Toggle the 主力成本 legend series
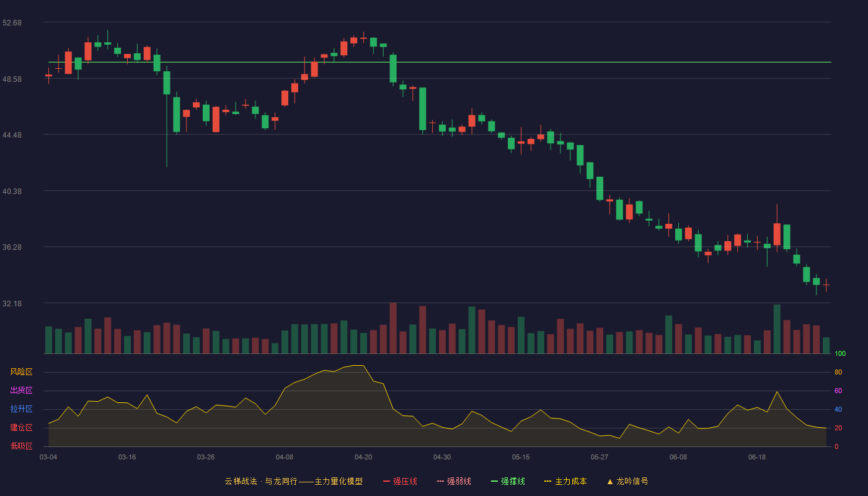Image resolution: width=868 pixels, height=496 pixels. tap(565, 481)
